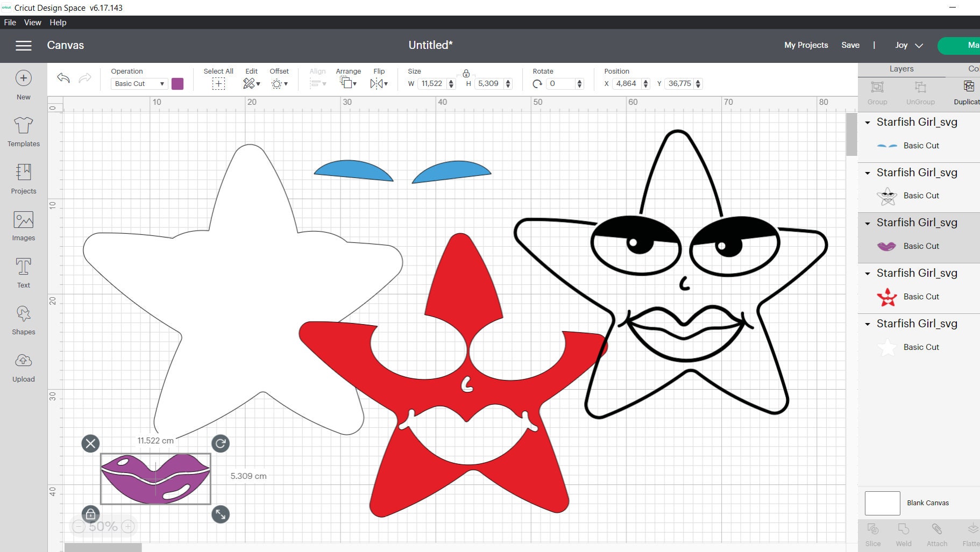
Task: Lock the selected lips object
Action: tap(90, 514)
